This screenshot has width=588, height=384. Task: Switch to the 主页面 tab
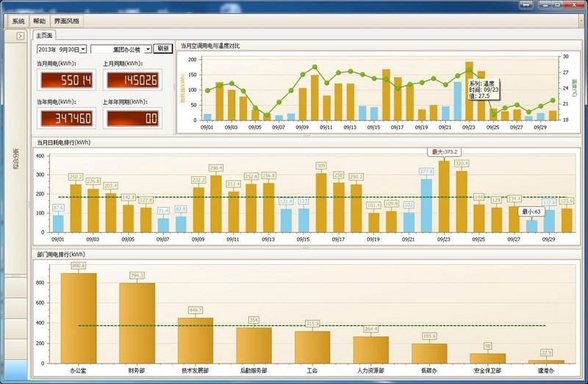[44, 35]
